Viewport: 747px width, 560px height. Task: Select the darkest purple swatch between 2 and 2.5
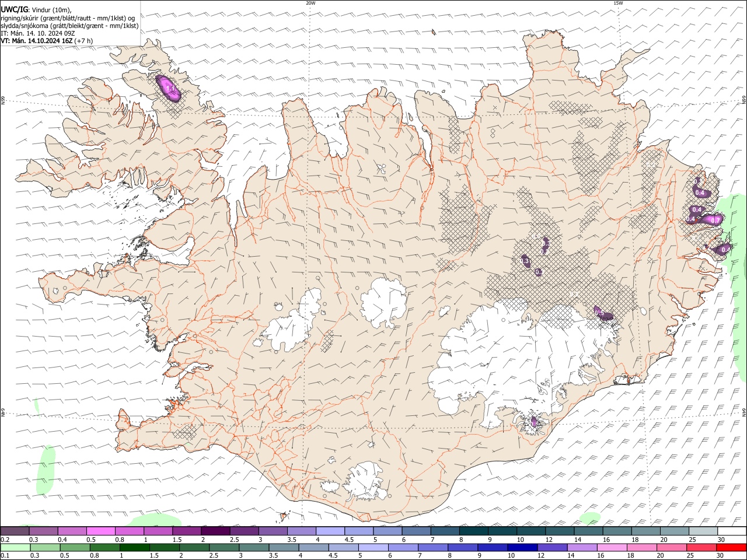point(215,531)
